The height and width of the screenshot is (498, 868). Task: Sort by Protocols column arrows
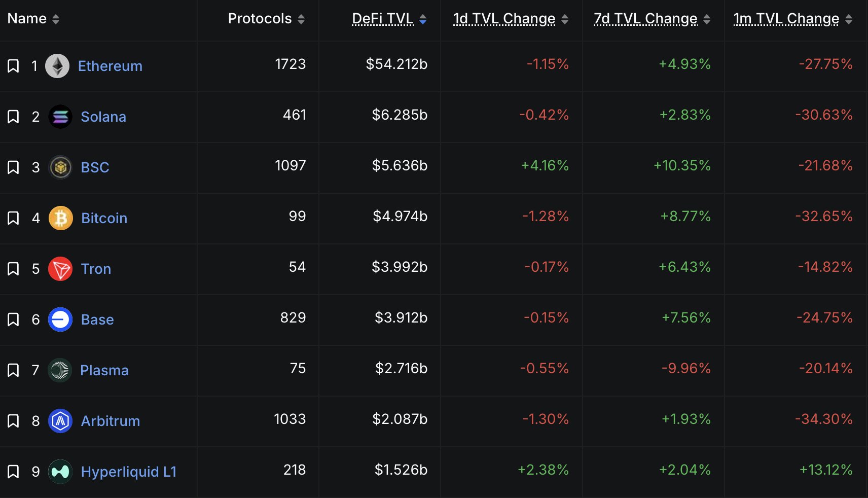click(301, 19)
